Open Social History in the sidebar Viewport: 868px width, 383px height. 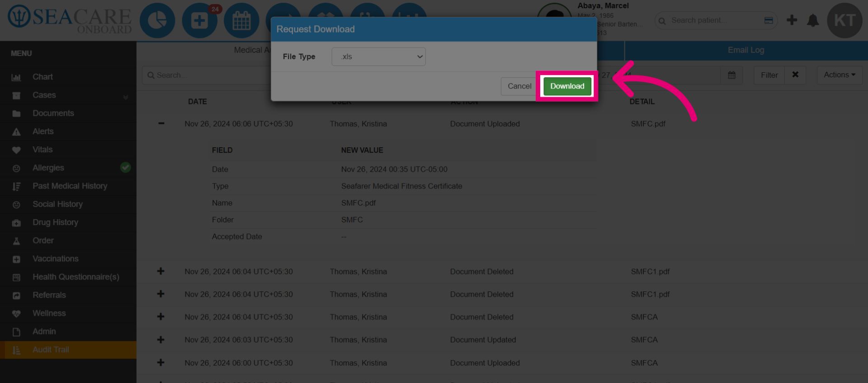pyautogui.click(x=57, y=204)
